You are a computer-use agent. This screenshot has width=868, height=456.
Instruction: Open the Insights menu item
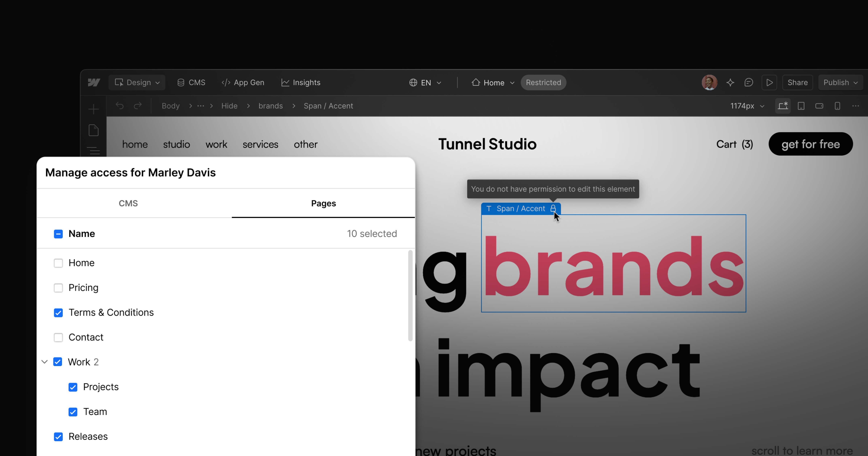(301, 83)
